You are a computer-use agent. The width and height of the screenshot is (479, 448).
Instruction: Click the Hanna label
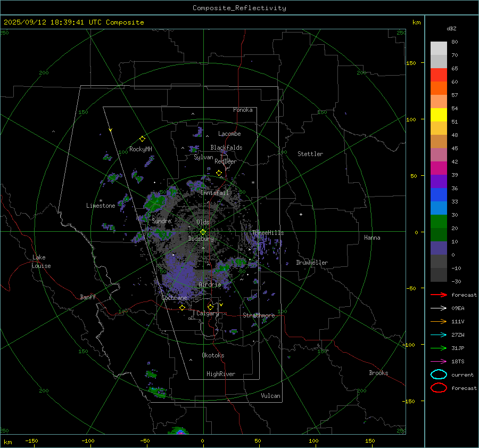click(372, 238)
